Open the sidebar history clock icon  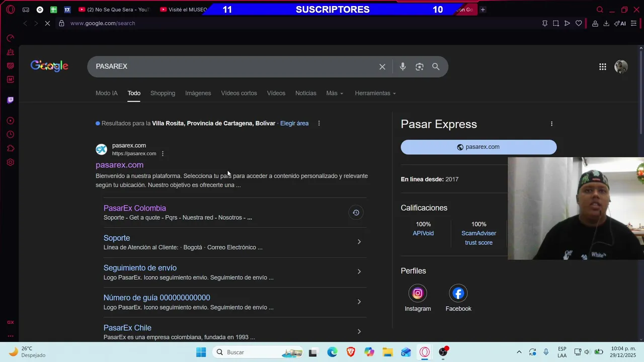pyautogui.click(x=10, y=134)
